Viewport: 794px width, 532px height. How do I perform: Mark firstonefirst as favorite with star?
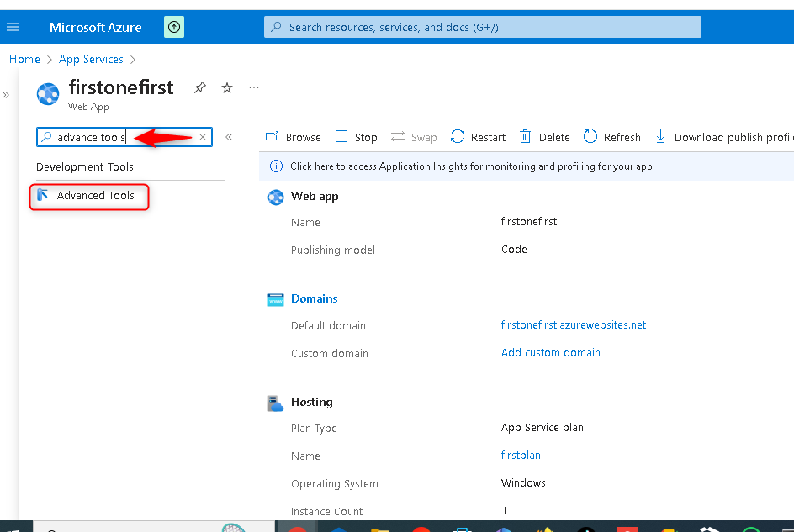pyautogui.click(x=226, y=87)
